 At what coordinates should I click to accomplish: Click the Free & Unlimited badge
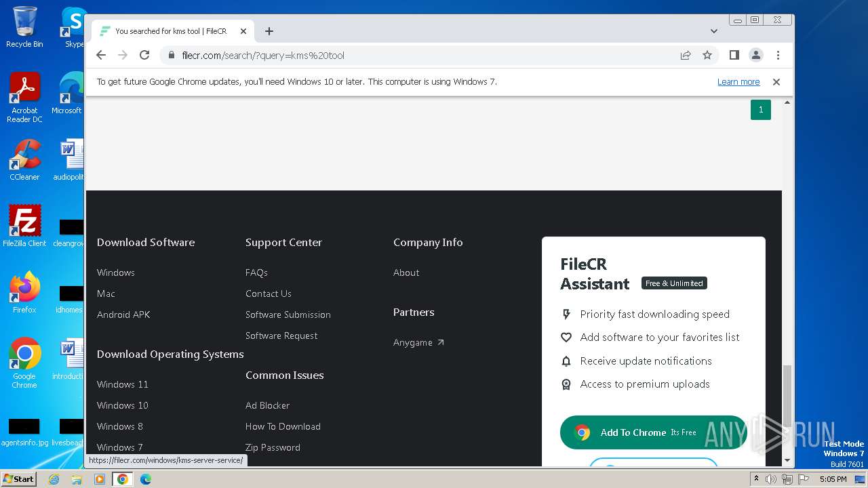(674, 283)
